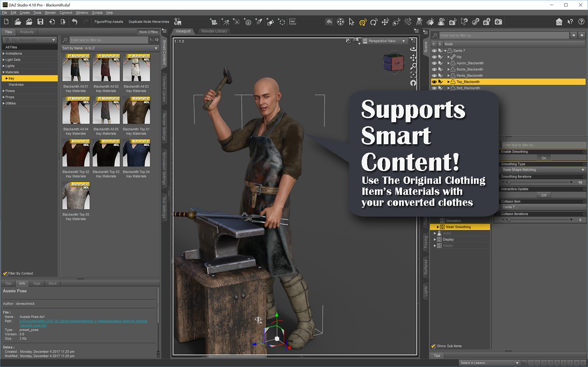The image size is (588, 367).
Task: Collapse the Materials category
Action: tap(4, 72)
